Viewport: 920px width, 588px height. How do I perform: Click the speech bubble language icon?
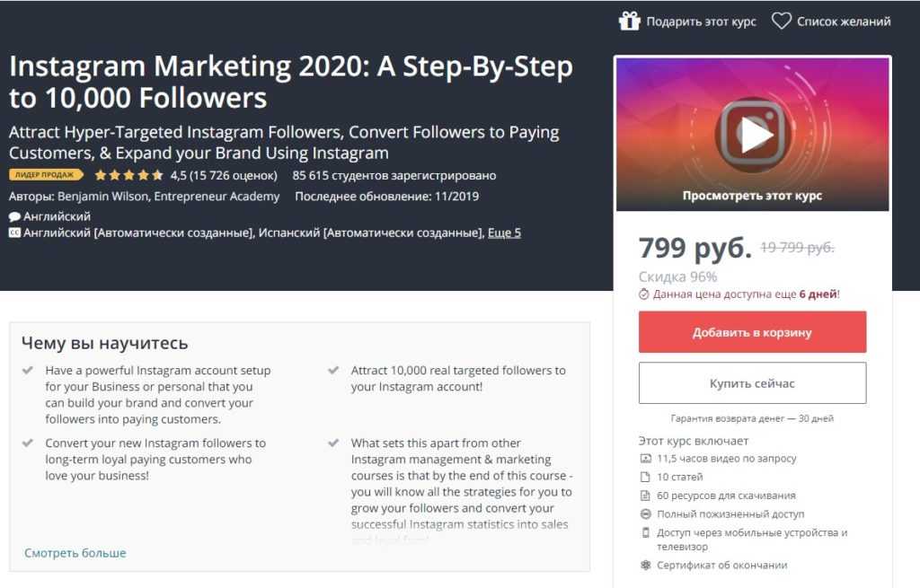pos(14,216)
